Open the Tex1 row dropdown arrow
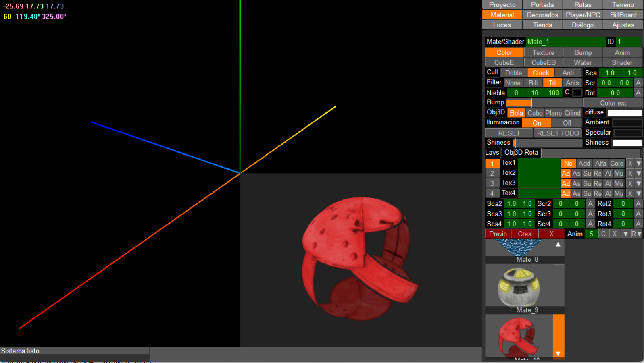The width and height of the screenshot is (644, 363). pyautogui.click(x=638, y=163)
